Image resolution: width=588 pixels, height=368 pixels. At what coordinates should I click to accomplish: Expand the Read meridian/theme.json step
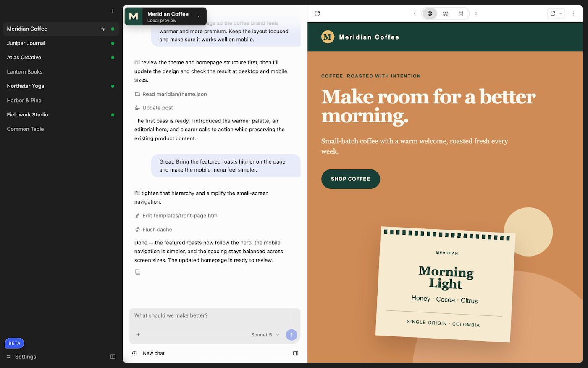(x=171, y=94)
